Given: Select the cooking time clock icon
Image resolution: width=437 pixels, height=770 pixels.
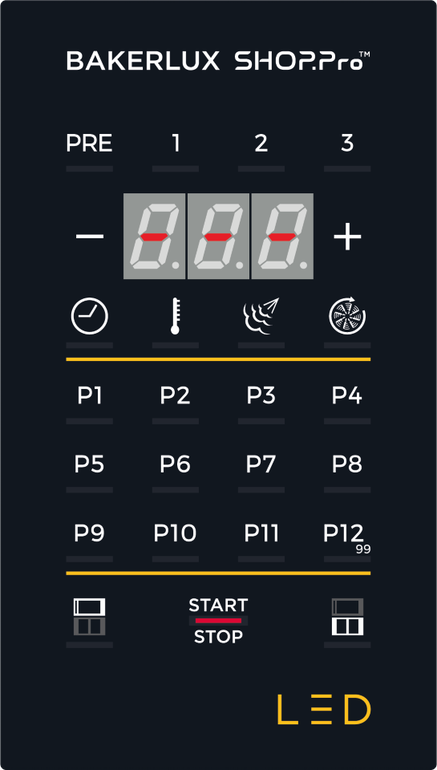Looking at the screenshot, I should 89,316.
